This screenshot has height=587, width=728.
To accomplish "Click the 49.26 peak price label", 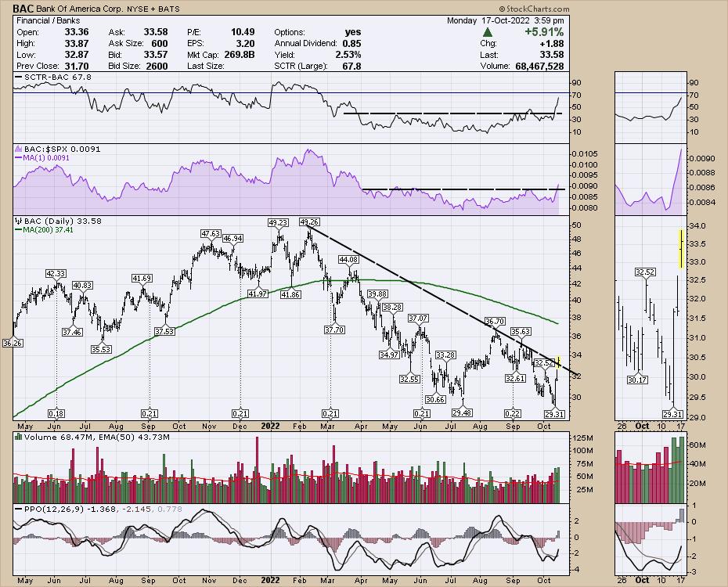I will [x=310, y=221].
